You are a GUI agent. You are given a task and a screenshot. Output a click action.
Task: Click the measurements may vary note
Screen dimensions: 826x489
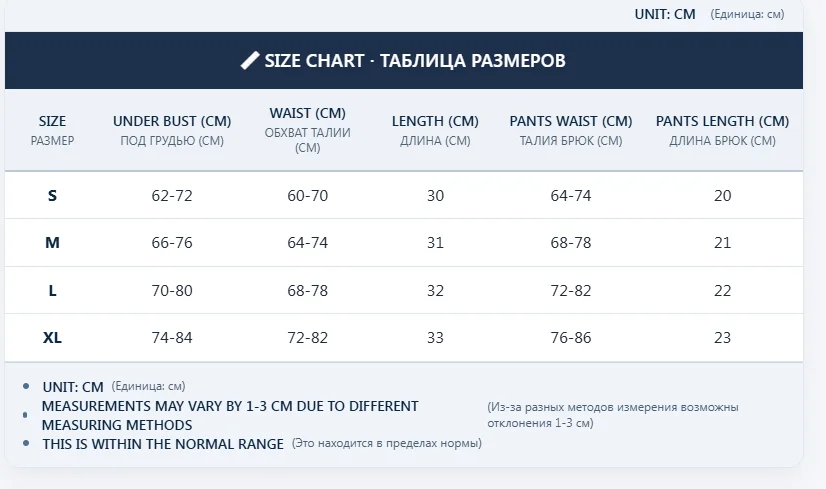(230, 415)
